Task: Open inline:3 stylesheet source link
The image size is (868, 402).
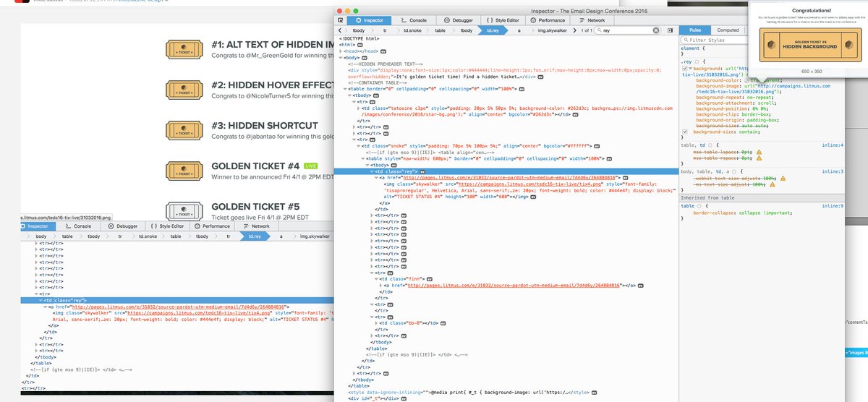Action: (x=834, y=171)
